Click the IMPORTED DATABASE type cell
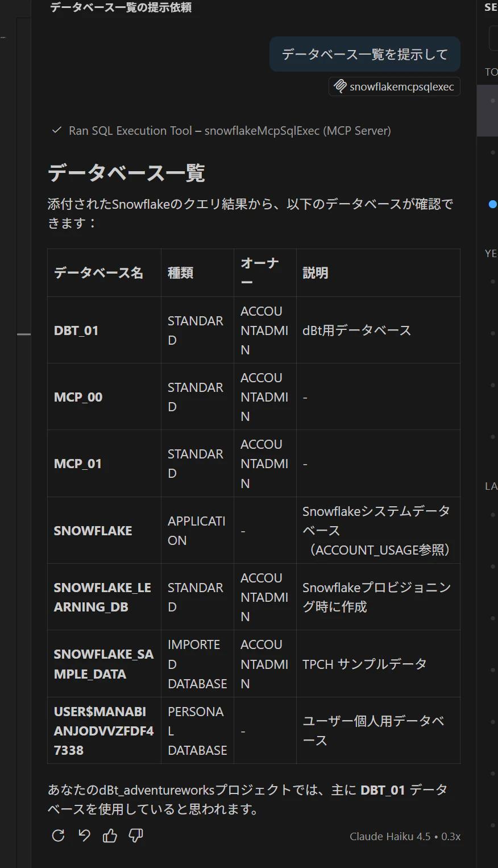498x868 pixels. (197, 664)
